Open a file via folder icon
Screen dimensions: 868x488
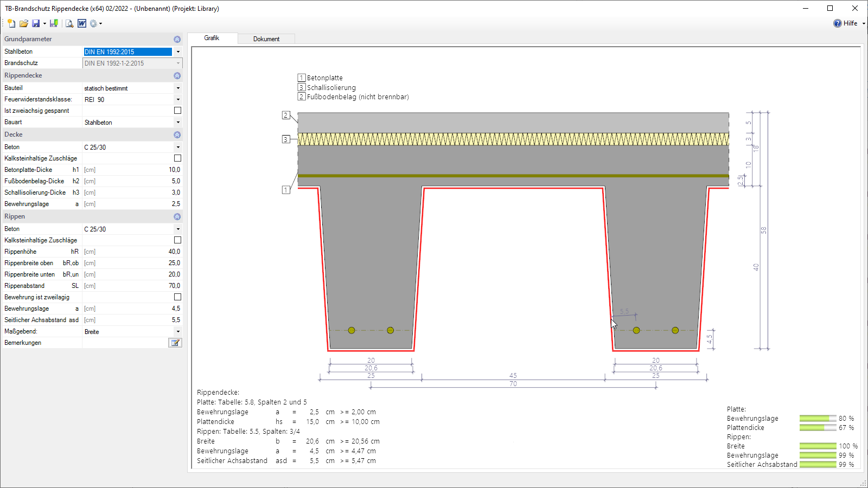click(23, 23)
